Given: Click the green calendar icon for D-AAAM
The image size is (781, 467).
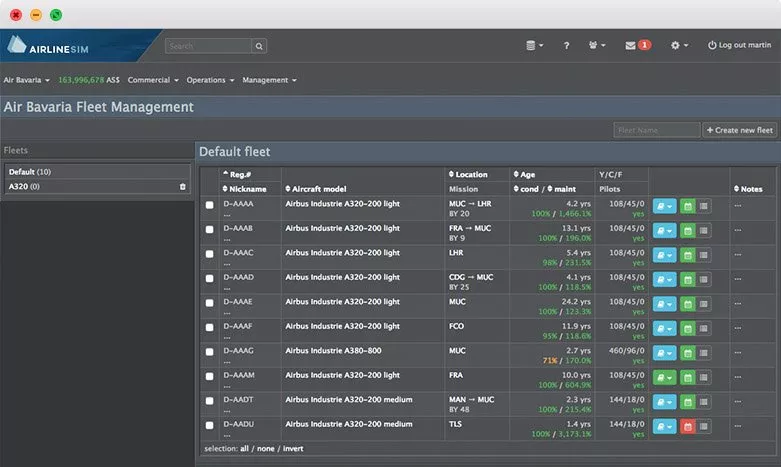Looking at the screenshot, I should [x=687, y=377].
